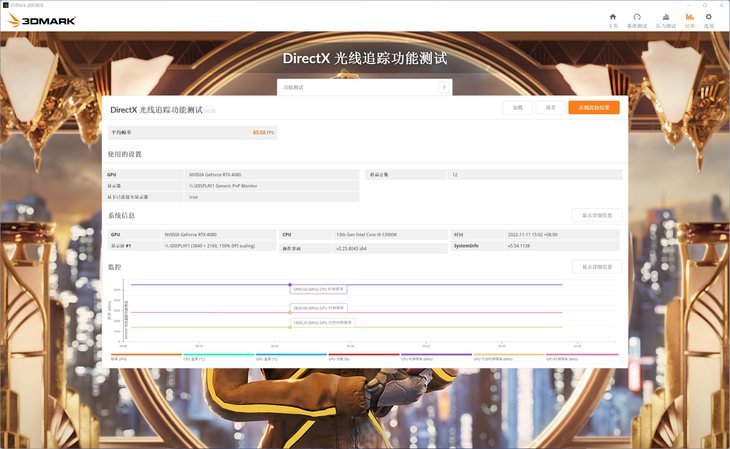Viewport: 730px width, 449px height.
Task: Click the purple CPU clock marker on chart
Action: point(290,285)
